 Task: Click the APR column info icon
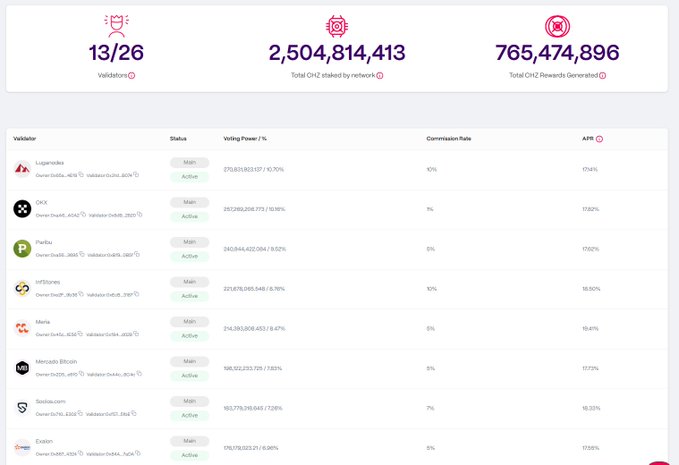click(x=600, y=138)
